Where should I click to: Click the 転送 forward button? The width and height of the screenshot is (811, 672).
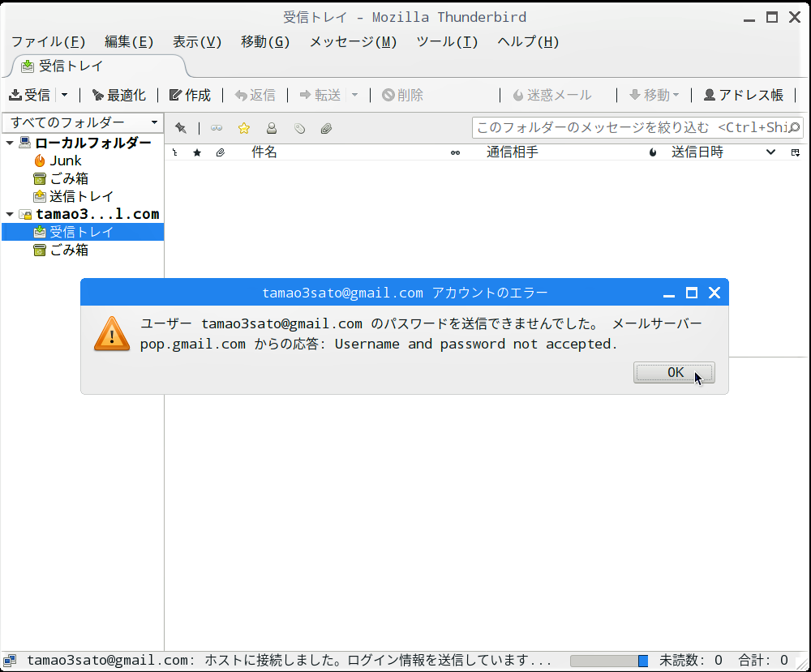pyautogui.click(x=320, y=95)
